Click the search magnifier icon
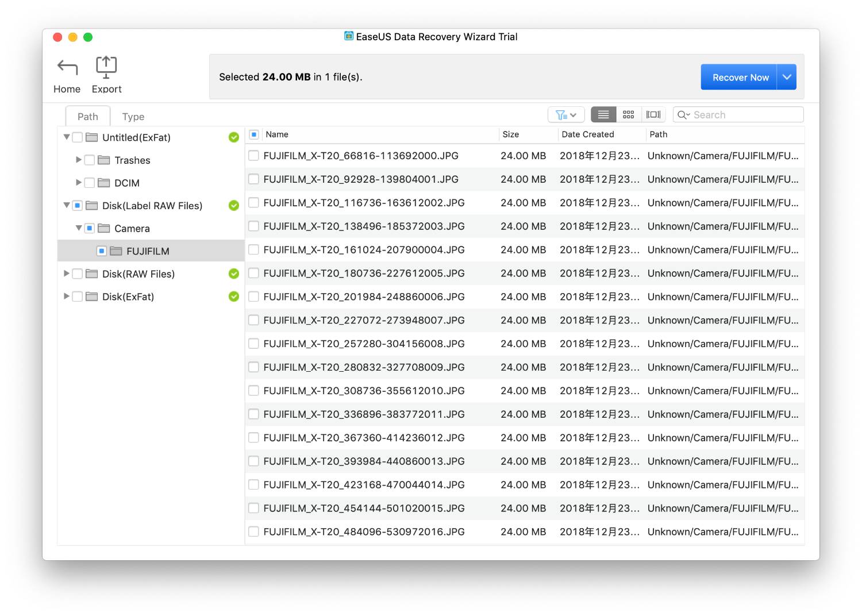Image resolution: width=862 pixels, height=616 pixels. tap(683, 115)
